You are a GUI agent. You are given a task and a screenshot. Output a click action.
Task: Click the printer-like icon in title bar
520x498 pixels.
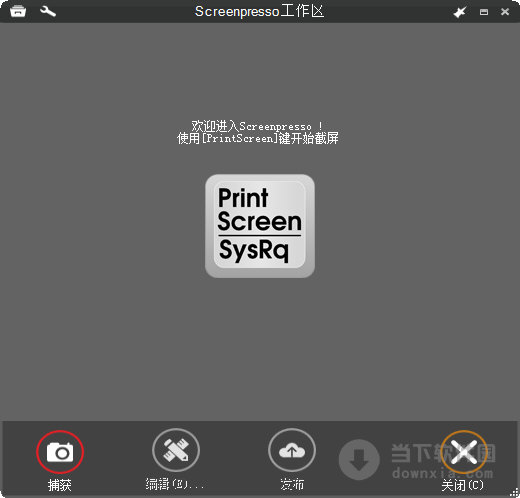18,11
